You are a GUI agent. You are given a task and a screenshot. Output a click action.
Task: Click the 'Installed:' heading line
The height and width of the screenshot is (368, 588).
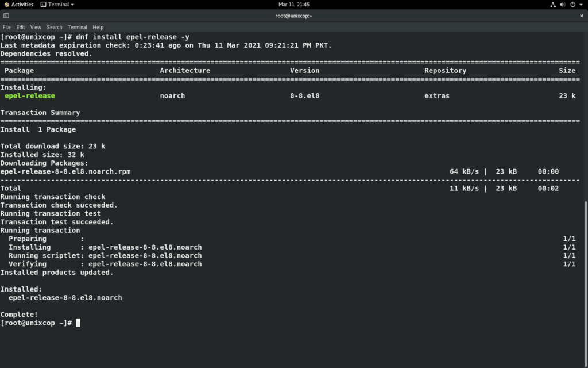21,290
